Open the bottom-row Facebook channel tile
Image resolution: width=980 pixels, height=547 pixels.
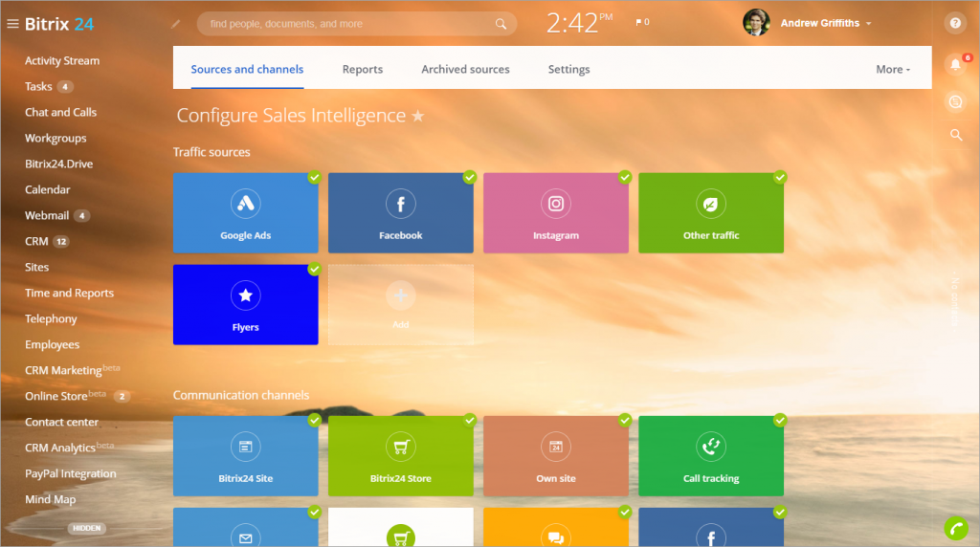pos(711,528)
